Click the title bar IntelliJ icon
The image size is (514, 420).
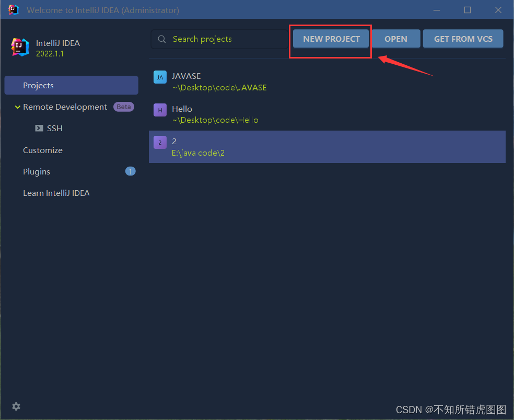click(14, 10)
